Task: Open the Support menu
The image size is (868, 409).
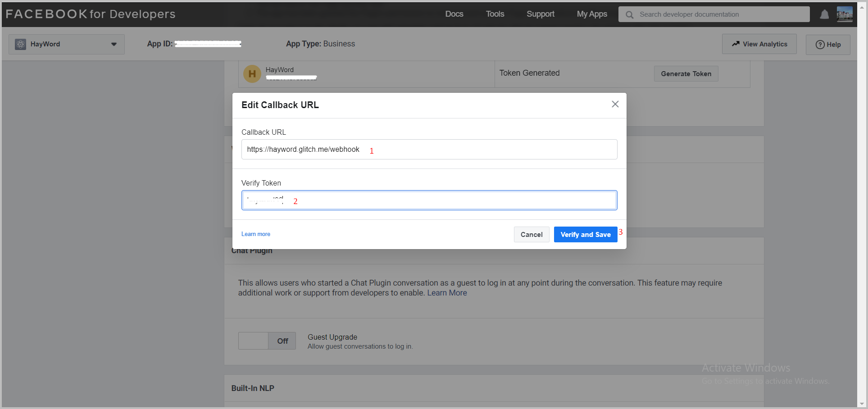Action: [540, 14]
